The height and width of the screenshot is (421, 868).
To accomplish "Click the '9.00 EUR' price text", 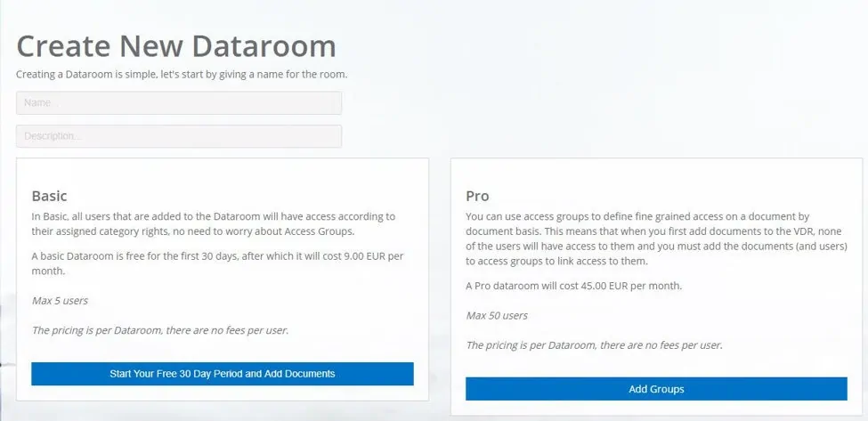I will click(x=366, y=257).
